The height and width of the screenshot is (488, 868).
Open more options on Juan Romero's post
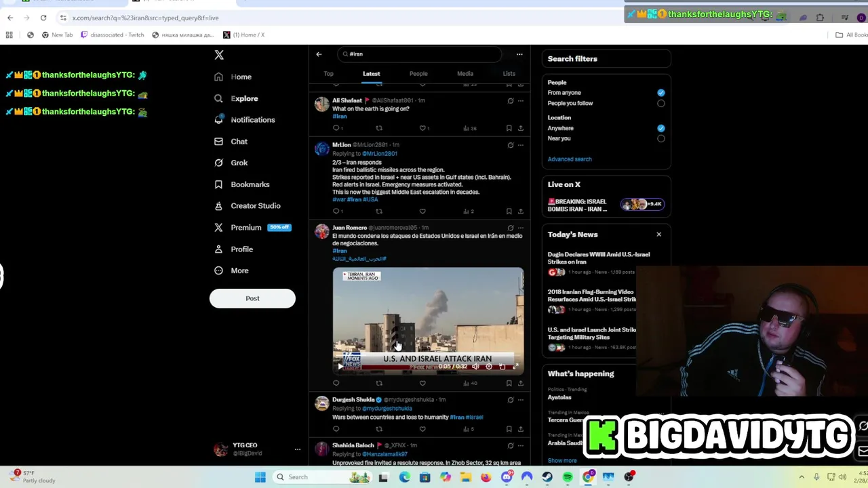click(520, 228)
